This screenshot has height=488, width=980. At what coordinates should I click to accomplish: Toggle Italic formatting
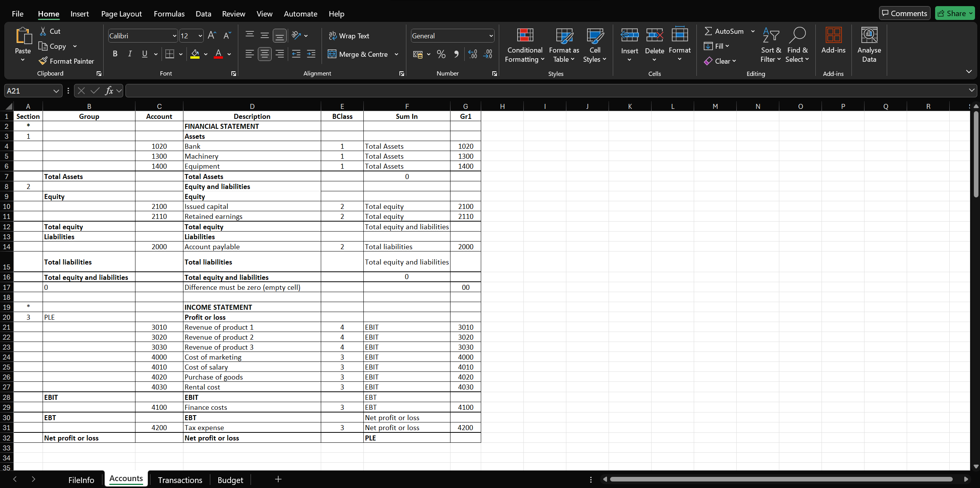130,54
